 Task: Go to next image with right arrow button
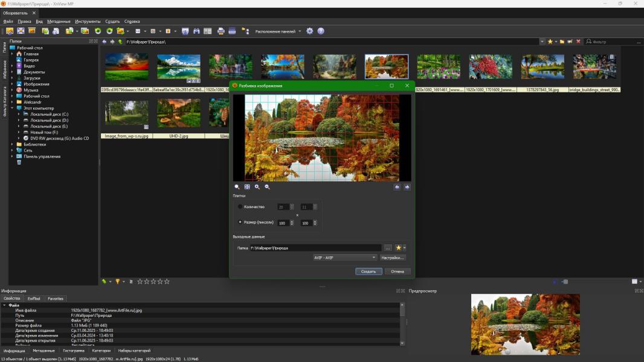pos(407,187)
